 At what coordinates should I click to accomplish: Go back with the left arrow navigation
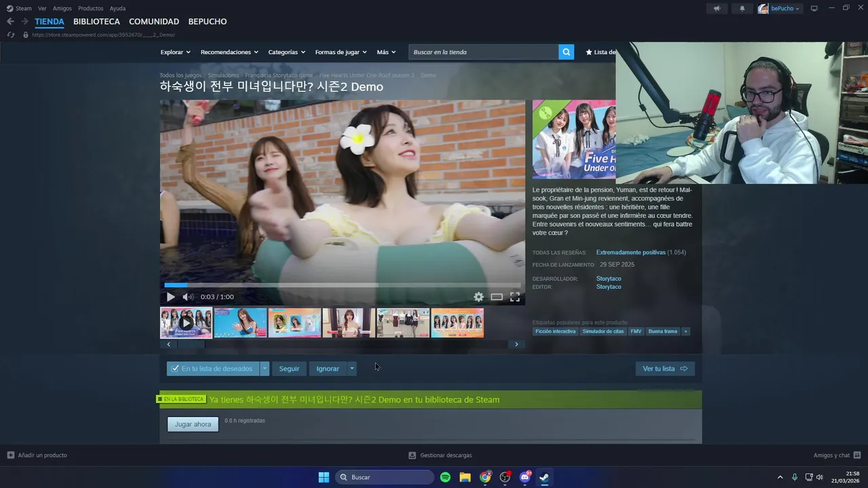pos(10,22)
